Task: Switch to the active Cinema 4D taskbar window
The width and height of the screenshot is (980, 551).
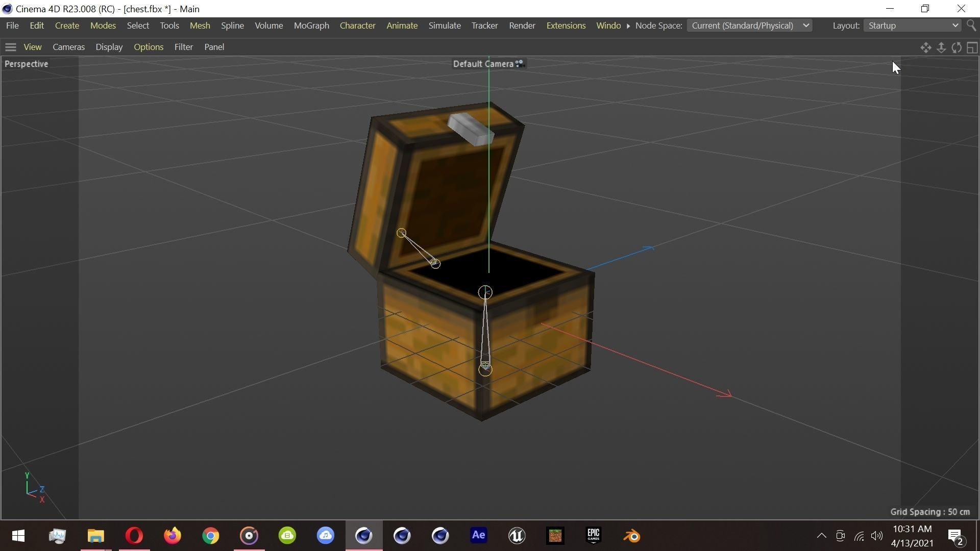Action: [364, 536]
